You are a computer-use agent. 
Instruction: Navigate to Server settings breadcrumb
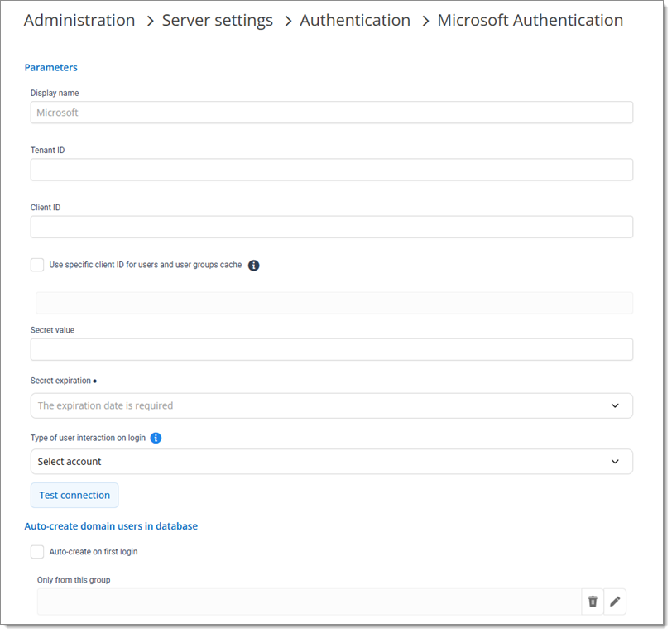[217, 21]
